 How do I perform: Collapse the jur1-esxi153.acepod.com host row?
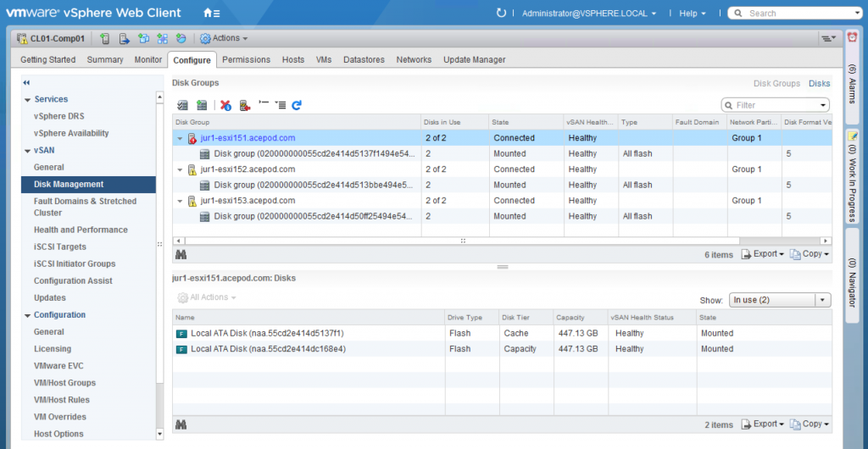pyautogui.click(x=180, y=201)
